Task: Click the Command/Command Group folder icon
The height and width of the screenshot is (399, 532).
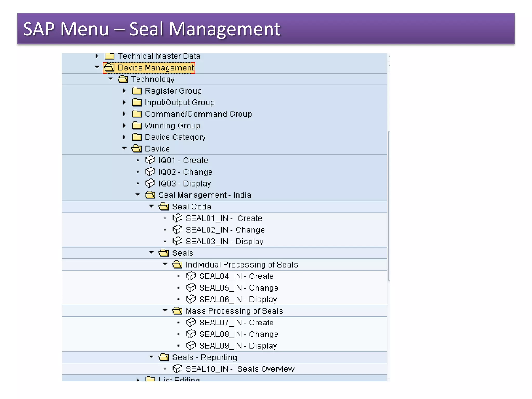Action: click(x=137, y=114)
